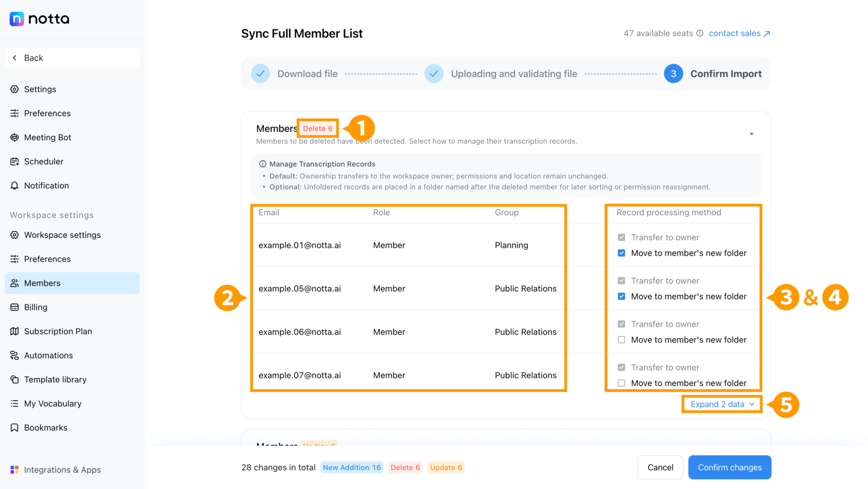Click the step 3 Confirm Import circle
This screenshot has width=868, height=489.
pyautogui.click(x=673, y=74)
